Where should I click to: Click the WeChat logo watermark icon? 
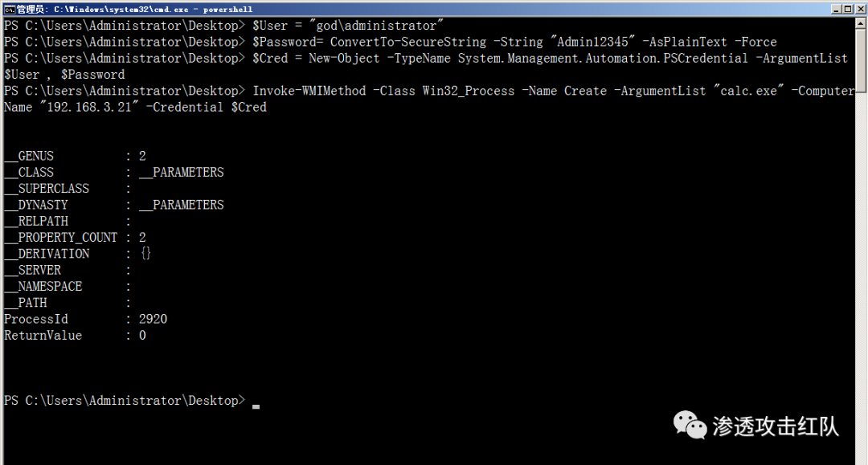point(690,425)
